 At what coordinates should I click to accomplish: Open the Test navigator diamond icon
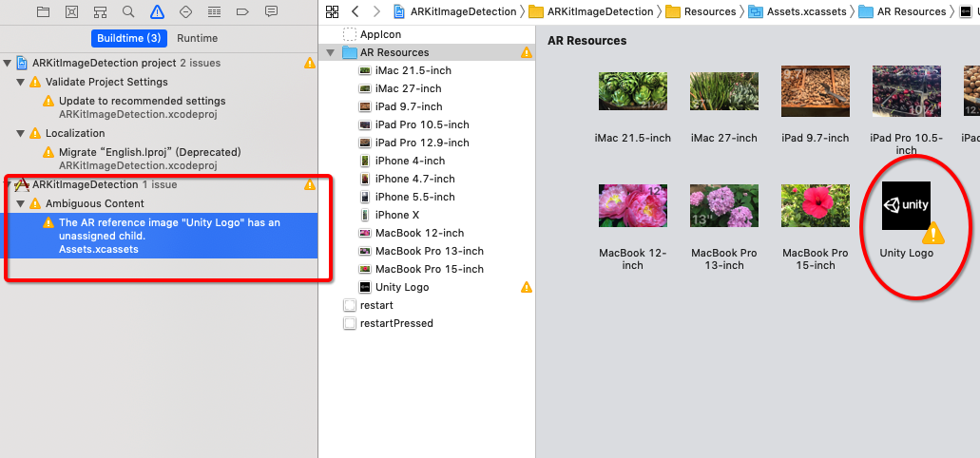pyautogui.click(x=185, y=11)
